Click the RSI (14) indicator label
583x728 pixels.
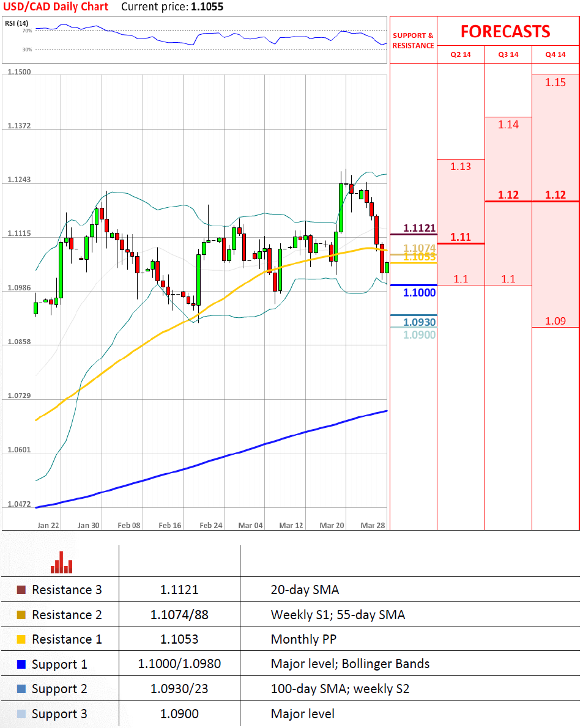(17, 23)
